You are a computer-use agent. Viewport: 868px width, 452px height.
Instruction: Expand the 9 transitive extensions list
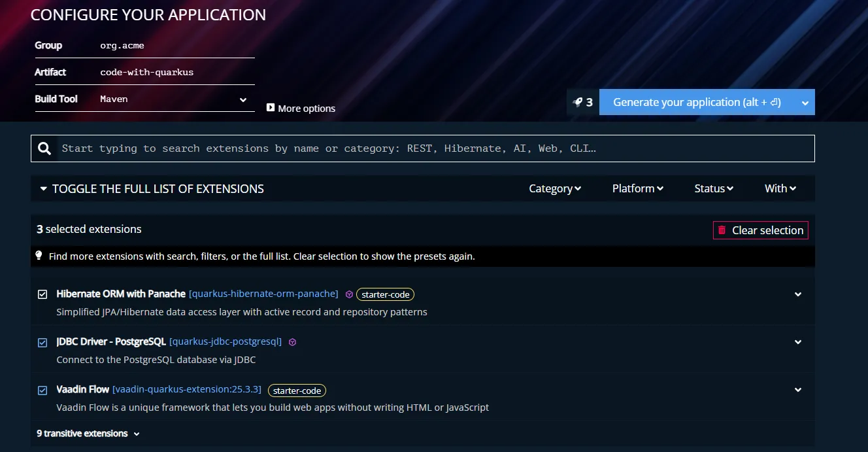click(x=88, y=433)
